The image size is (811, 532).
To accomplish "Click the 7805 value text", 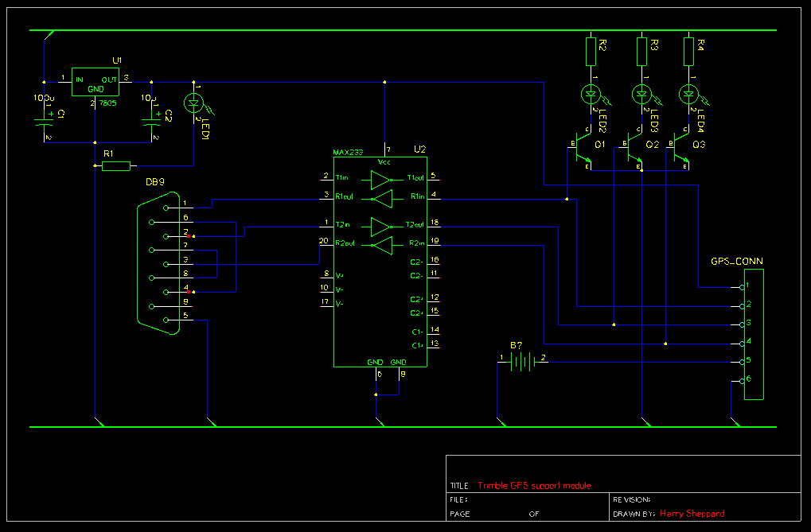I will [108, 103].
